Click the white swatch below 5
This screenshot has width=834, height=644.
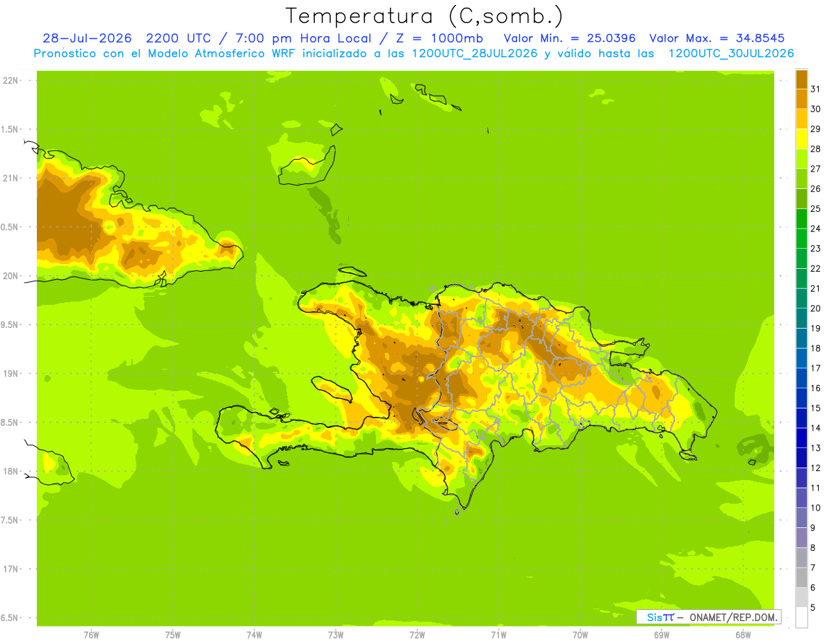pyautogui.click(x=801, y=618)
